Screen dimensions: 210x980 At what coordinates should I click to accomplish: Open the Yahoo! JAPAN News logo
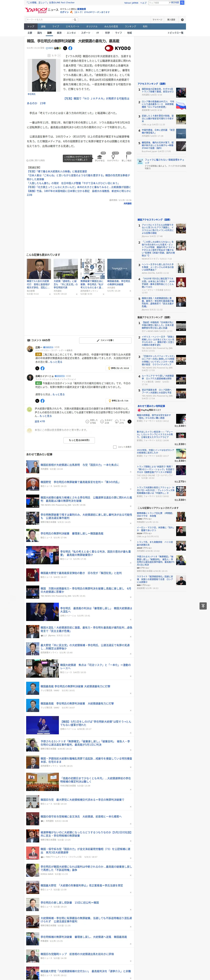pyautogui.click(x=42, y=10)
